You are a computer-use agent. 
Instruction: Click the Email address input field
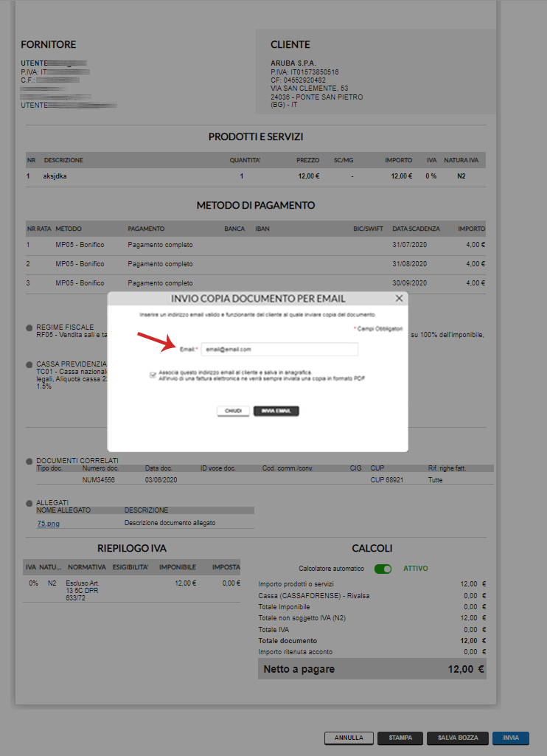(279, 349)
